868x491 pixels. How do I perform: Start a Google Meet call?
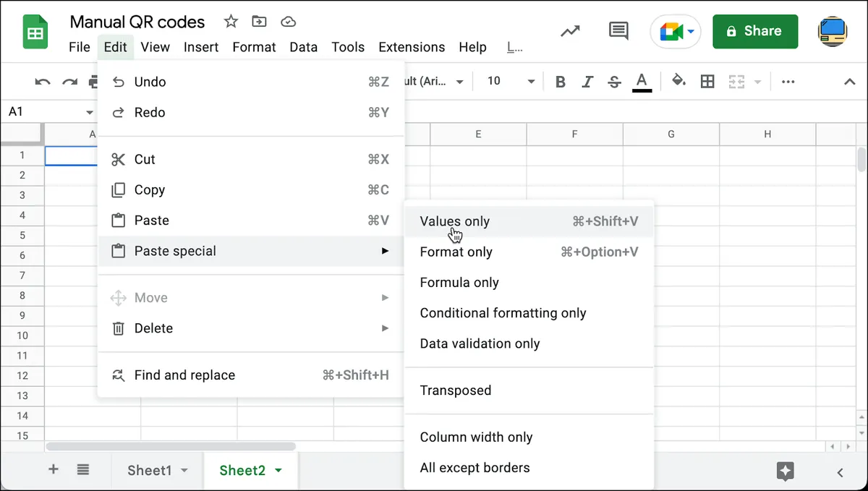pos(671,31)
